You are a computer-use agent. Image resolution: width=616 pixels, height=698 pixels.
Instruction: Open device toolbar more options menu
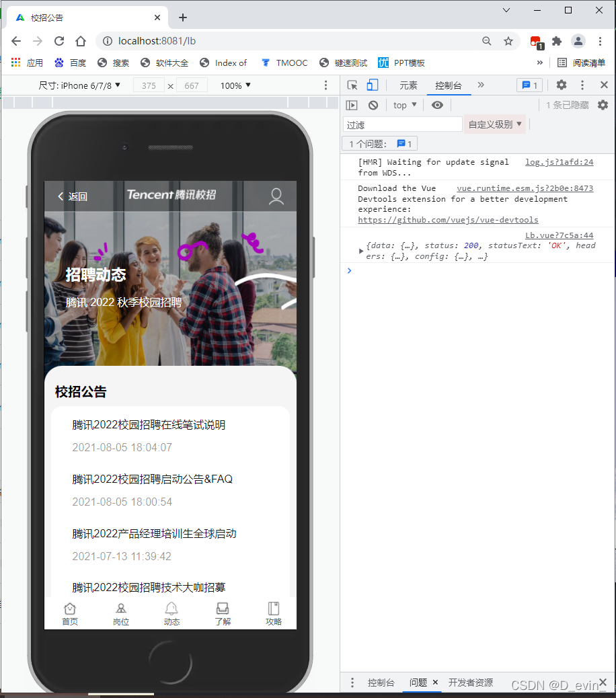click(325, 85)
